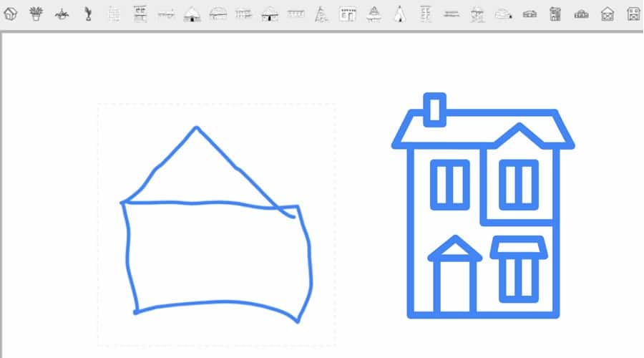Select the two horizontal bars suggestion

coord(452,14)
